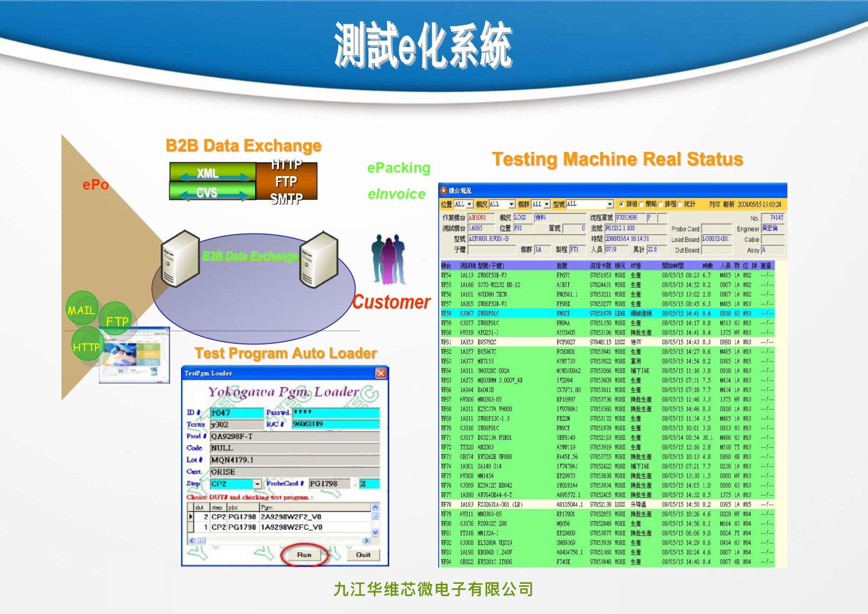
Task: Click the Passwd input field
Action: coord(336,412)
